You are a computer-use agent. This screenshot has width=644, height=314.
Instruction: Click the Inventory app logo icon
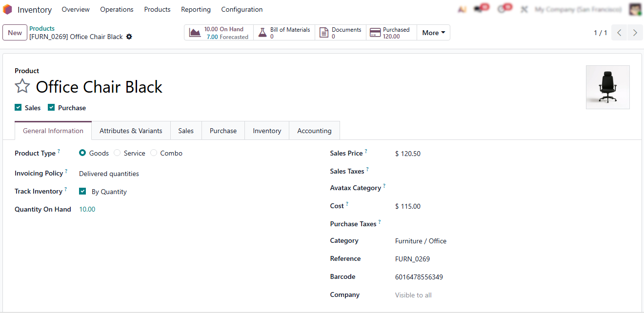coord(8,10)
